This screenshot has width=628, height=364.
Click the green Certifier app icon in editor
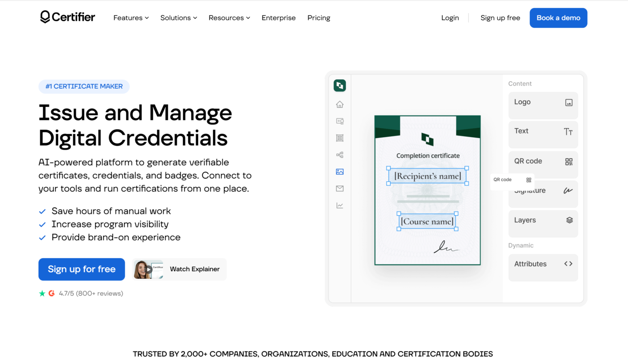click(x=340, y=85)
